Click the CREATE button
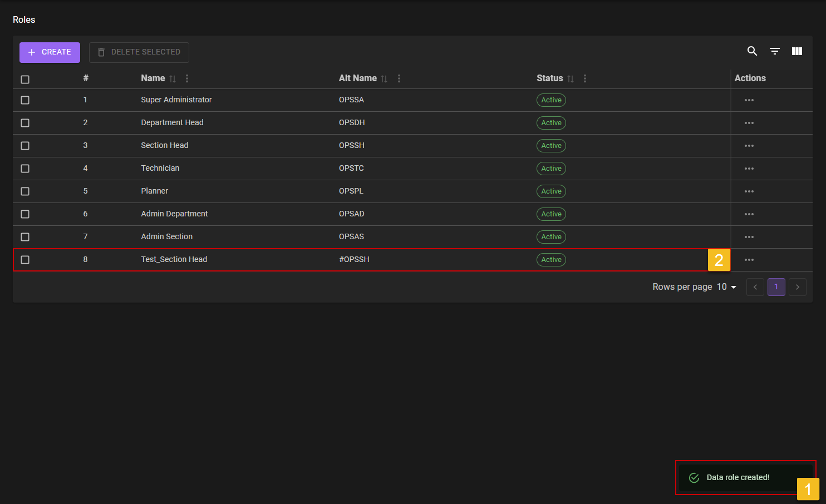Image resolution: width=826 pixels, height=504 pixels. (x=50, y=52)
